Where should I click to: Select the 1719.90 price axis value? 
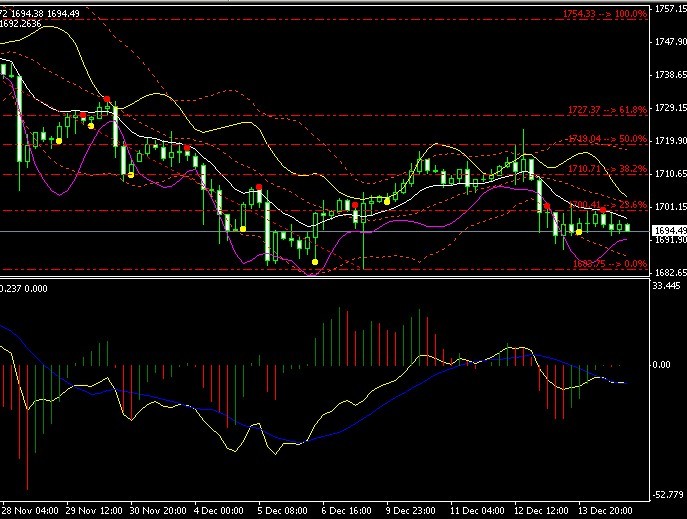670,141
